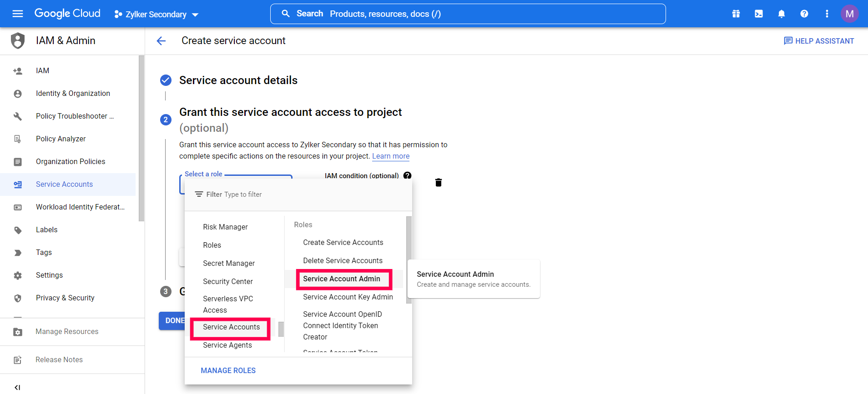Open Manage Resources in sidebar
Screen dimensions: 868x394
pos(72,332)
